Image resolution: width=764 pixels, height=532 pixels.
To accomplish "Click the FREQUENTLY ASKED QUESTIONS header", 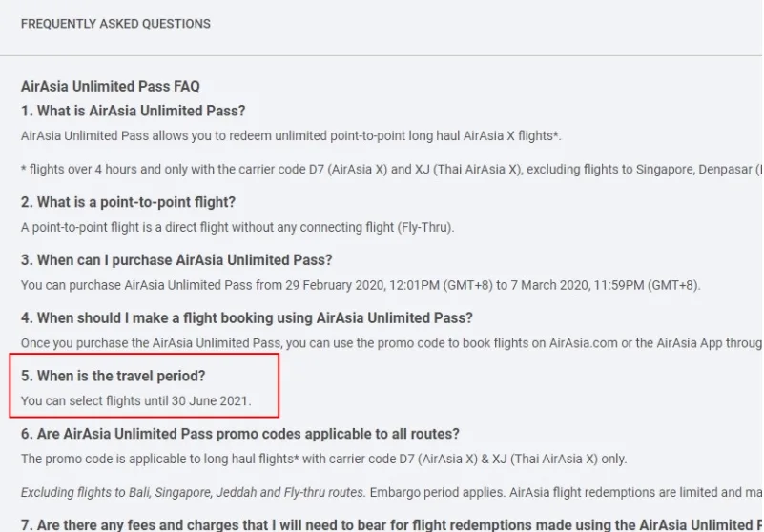I will click(115, 24).
